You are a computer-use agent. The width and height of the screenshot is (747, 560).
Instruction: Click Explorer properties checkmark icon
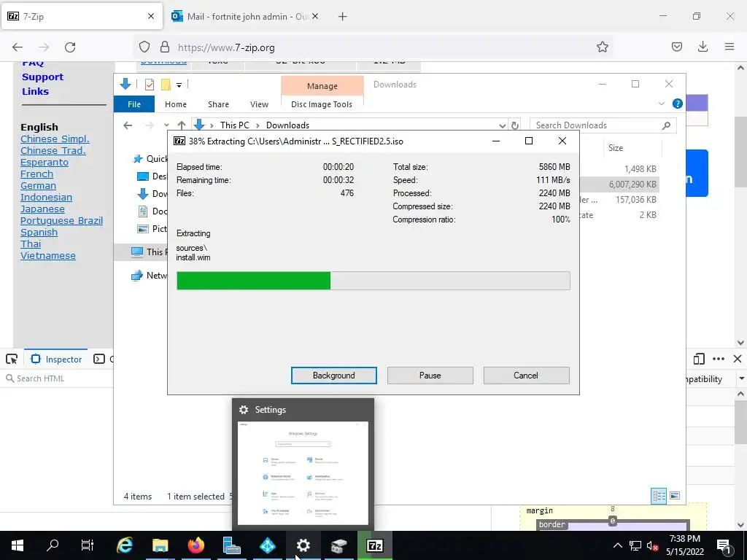[150, 85]
